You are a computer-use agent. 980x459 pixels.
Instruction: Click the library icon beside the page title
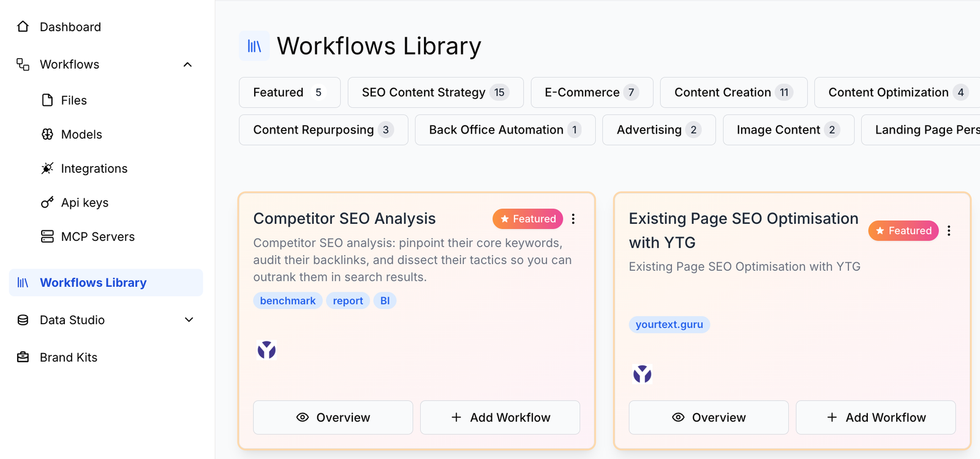pyautogui.click(x=254, y=46)
